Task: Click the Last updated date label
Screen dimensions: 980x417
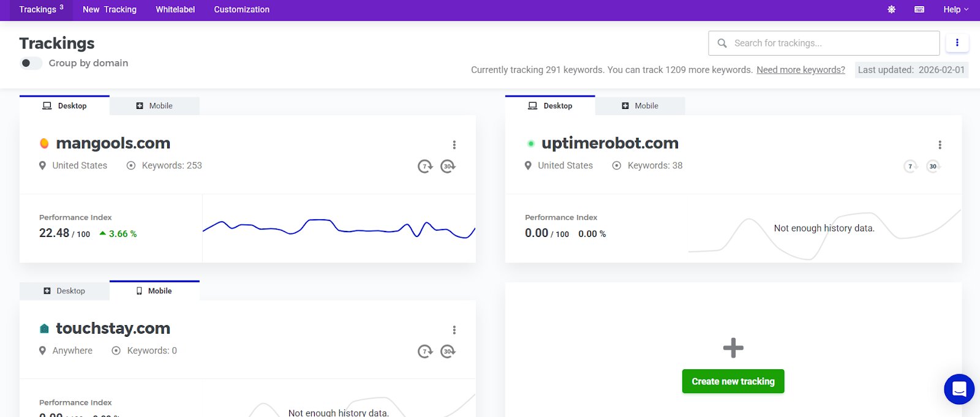Action: (911, 70)
